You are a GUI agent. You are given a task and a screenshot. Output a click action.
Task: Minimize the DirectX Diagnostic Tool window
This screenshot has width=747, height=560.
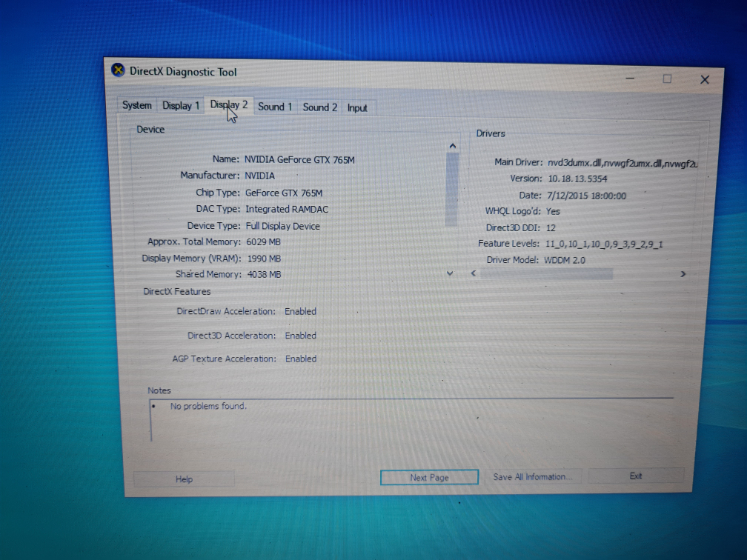click(630, 78)
